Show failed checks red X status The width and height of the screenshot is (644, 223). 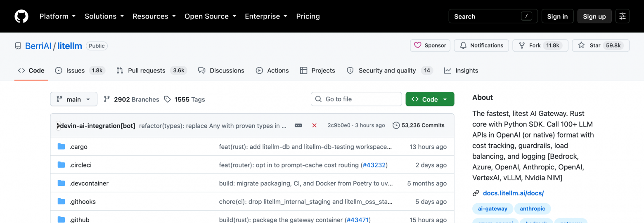[x=314, y=125]
